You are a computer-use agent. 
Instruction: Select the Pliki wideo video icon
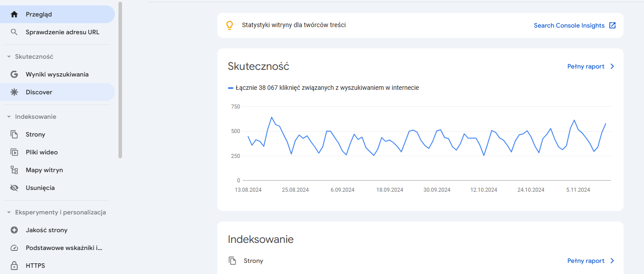coord(14,152)
